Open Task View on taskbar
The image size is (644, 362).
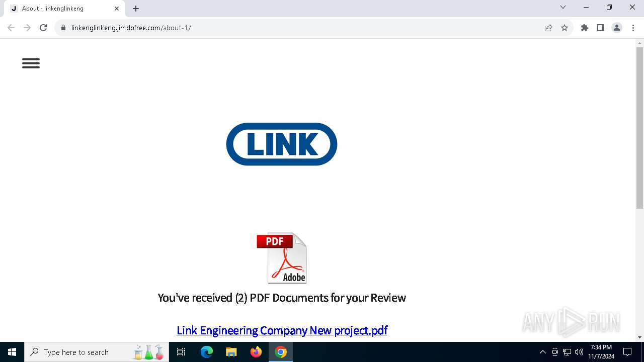[181, 352]
